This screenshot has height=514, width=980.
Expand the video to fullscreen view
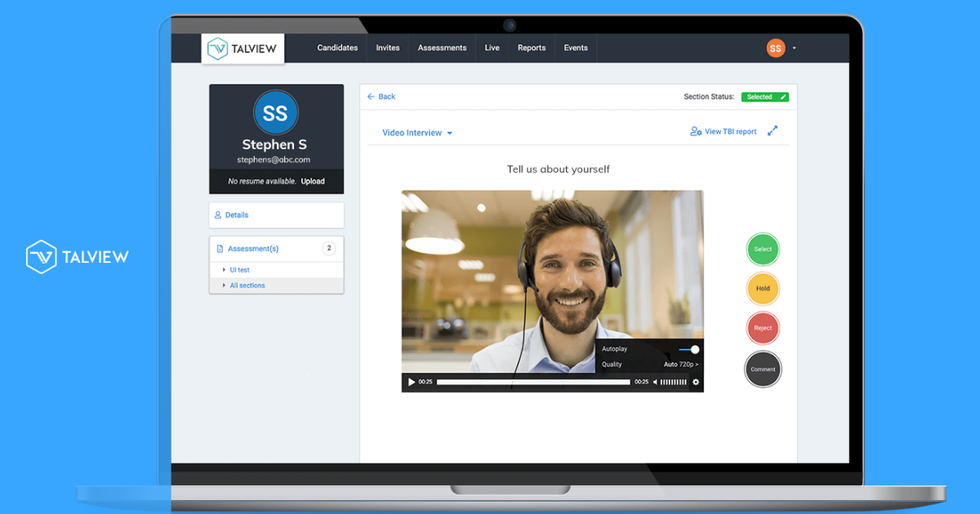pyautogui.click(x=773, y=131)
